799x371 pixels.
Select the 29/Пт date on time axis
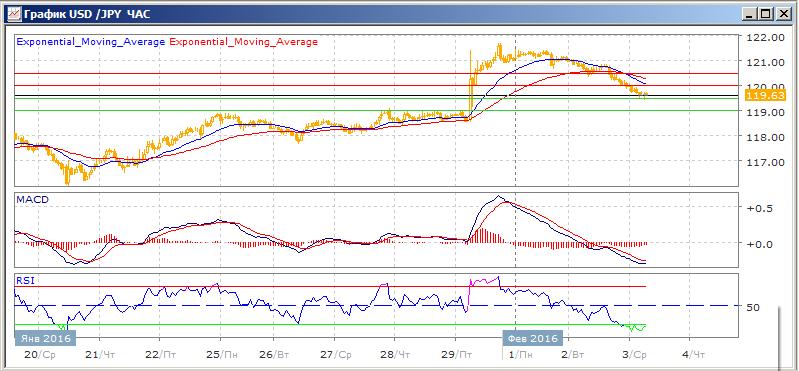point(457,354)
